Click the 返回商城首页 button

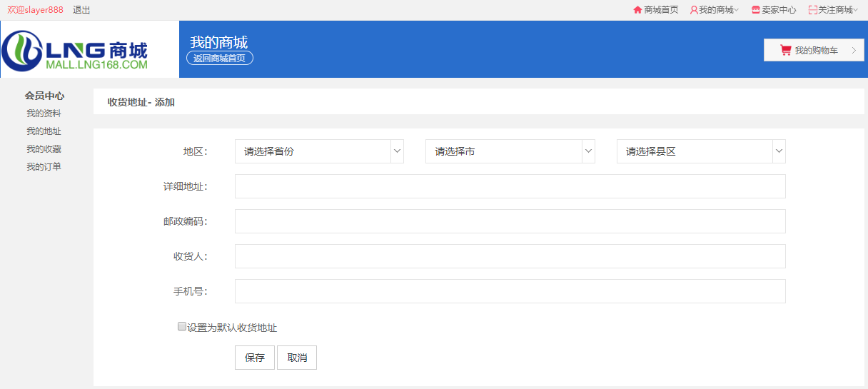(x=220, y=58)
